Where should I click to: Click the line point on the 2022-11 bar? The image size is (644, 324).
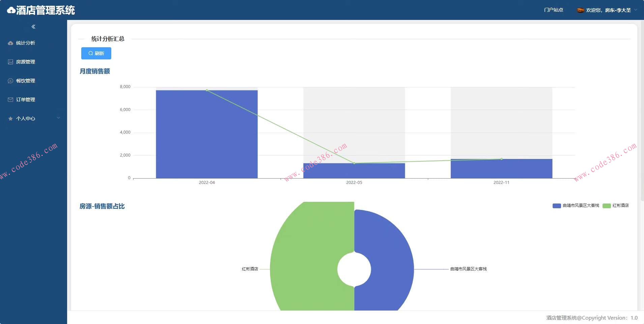point(501,159)
